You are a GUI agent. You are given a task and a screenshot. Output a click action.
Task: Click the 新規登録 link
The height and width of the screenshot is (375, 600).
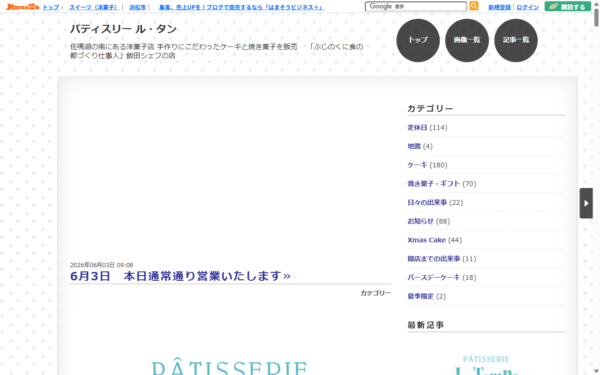point(499,7)
